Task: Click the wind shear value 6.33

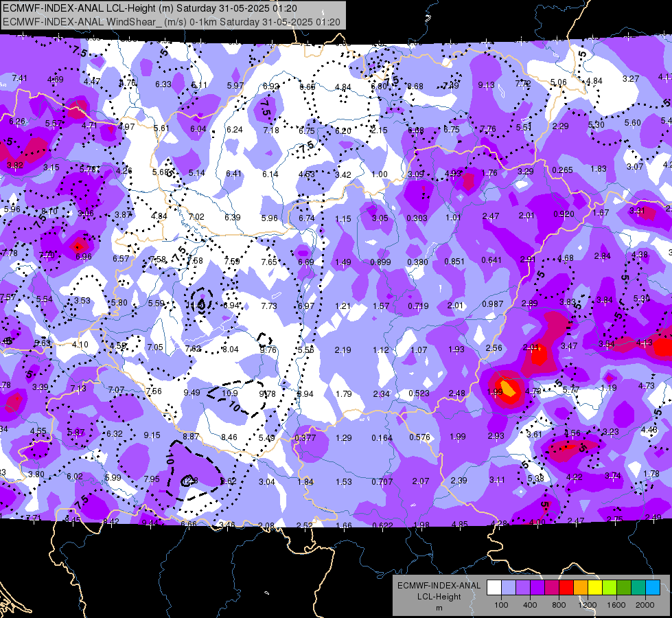Action: [x=163, y=84]
